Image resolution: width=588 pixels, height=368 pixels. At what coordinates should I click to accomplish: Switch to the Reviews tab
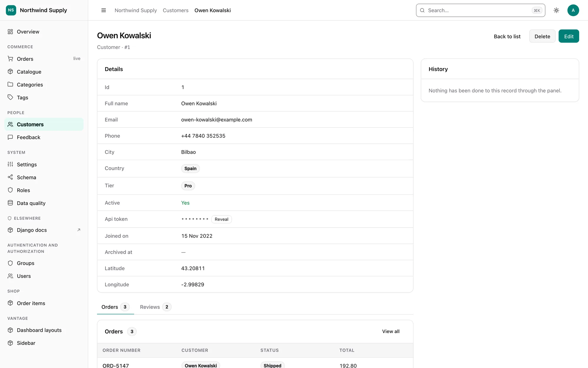point(155,307)
